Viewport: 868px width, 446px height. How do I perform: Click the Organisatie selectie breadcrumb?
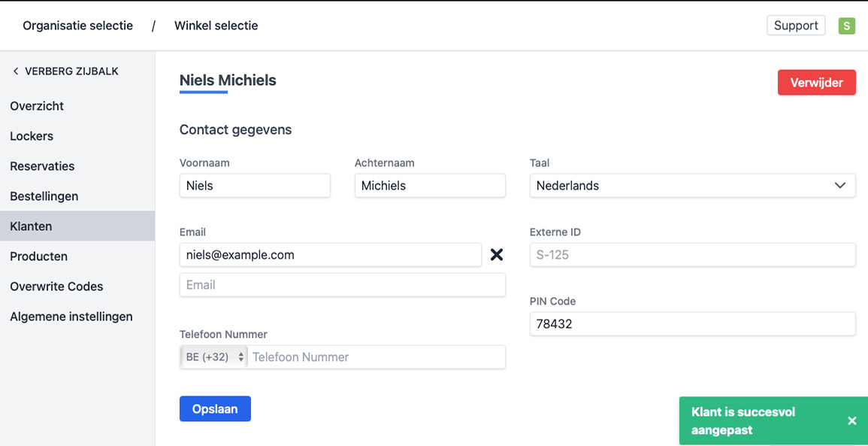pyautogui.click(x=78, y=26)
